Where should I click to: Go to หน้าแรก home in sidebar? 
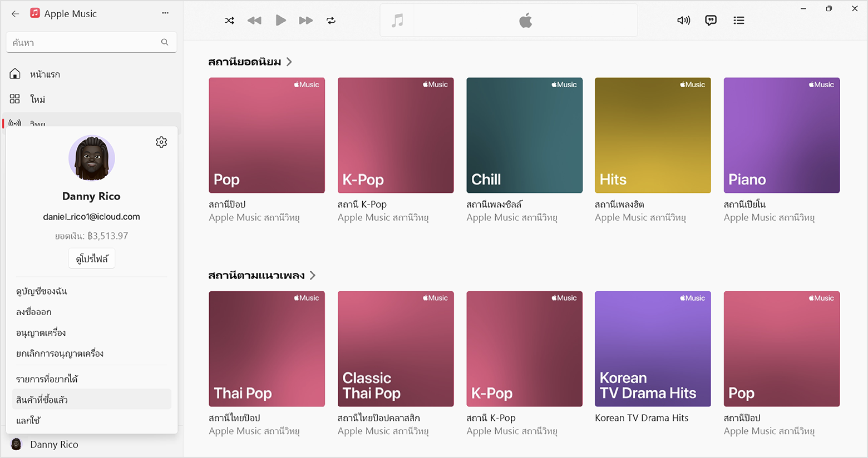click(91, 74)
